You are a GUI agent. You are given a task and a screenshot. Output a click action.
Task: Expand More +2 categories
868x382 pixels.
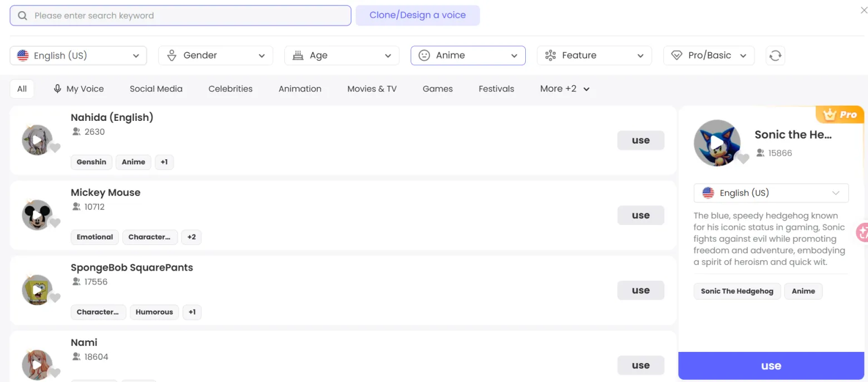pos(565,89)
